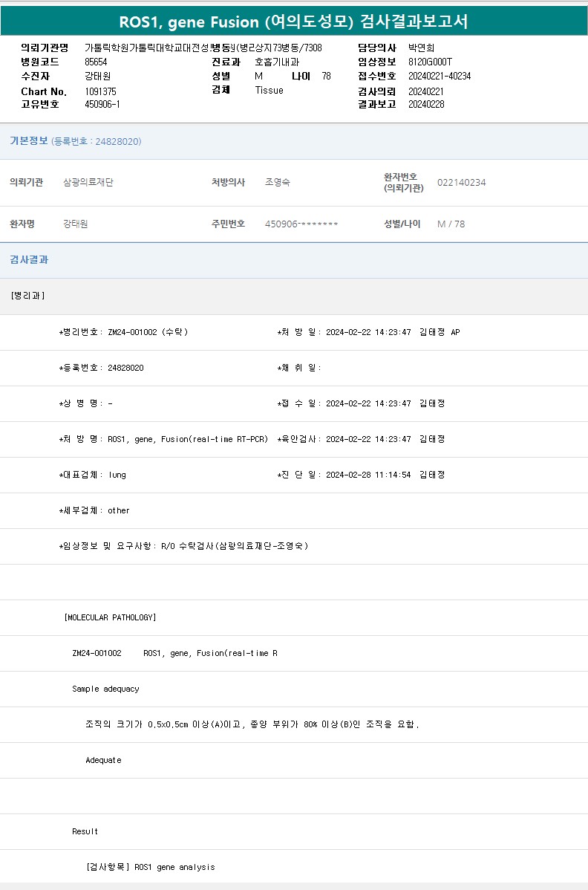Select the 임상정보 code 8120G000T
The width and height of the screenshot is (588, 890).
[x=430, y=62]
